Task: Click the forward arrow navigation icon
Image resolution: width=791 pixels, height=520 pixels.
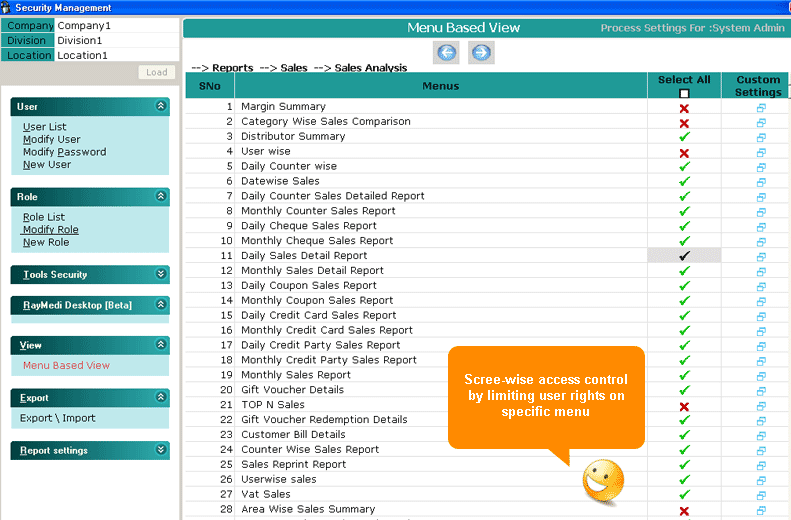Action: pos(481,52)
